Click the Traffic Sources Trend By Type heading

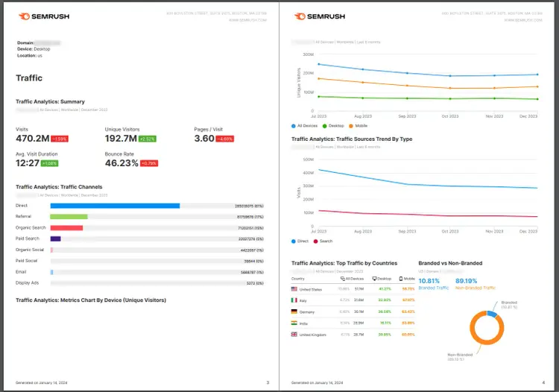click(352, 139)
